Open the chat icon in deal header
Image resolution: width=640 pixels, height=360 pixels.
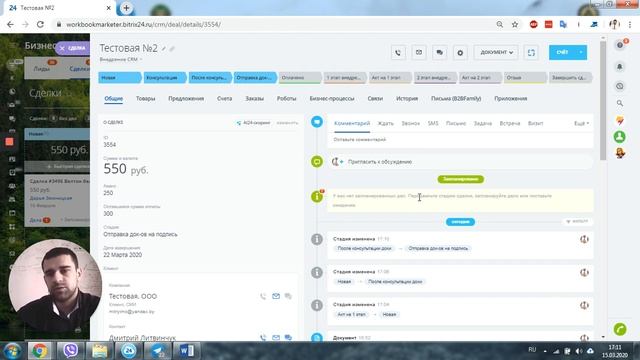(x=440, y=53)
